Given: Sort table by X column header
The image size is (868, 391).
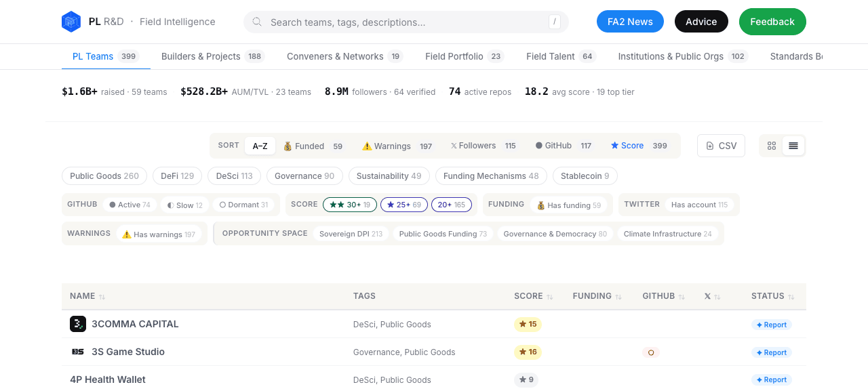Looking at the screenshot, I should 712,296.
